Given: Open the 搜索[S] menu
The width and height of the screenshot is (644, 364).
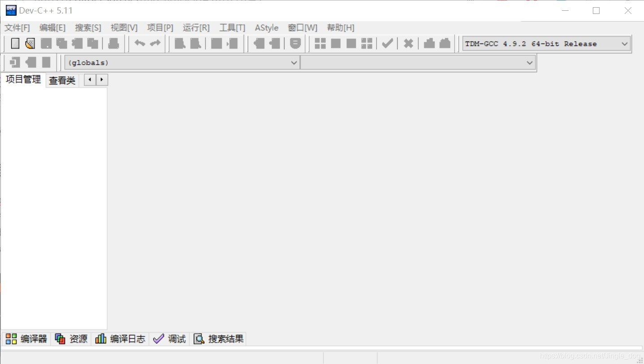Looking at the screenshot, I should [88, 28].
